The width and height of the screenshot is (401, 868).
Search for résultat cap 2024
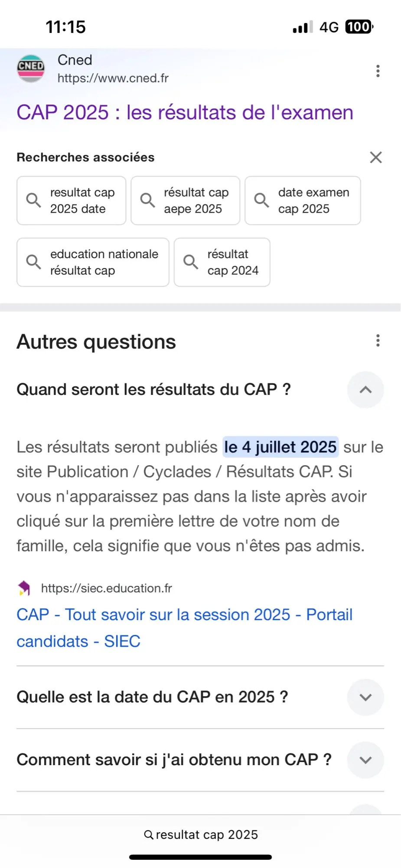coord(222,262)
